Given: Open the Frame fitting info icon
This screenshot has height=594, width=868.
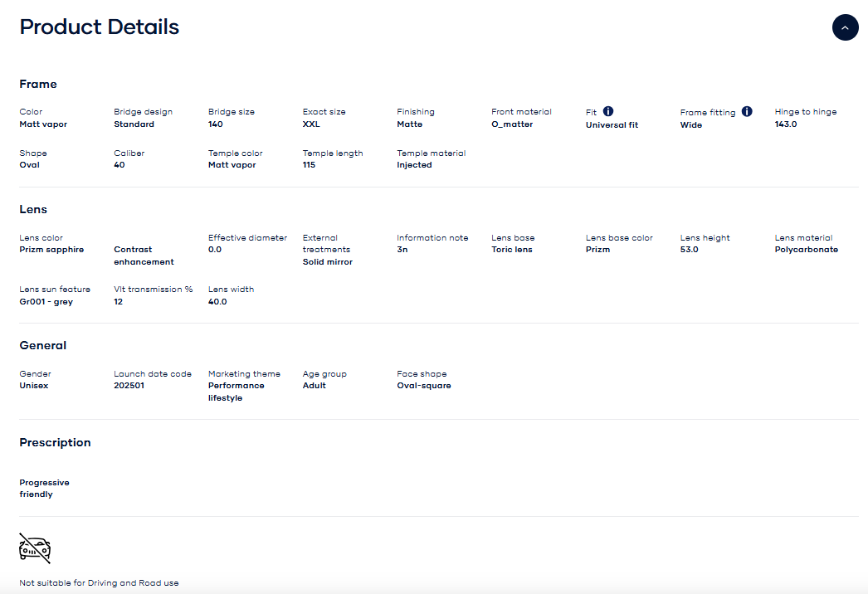Looking at the screenshot, I should [747, 111].
